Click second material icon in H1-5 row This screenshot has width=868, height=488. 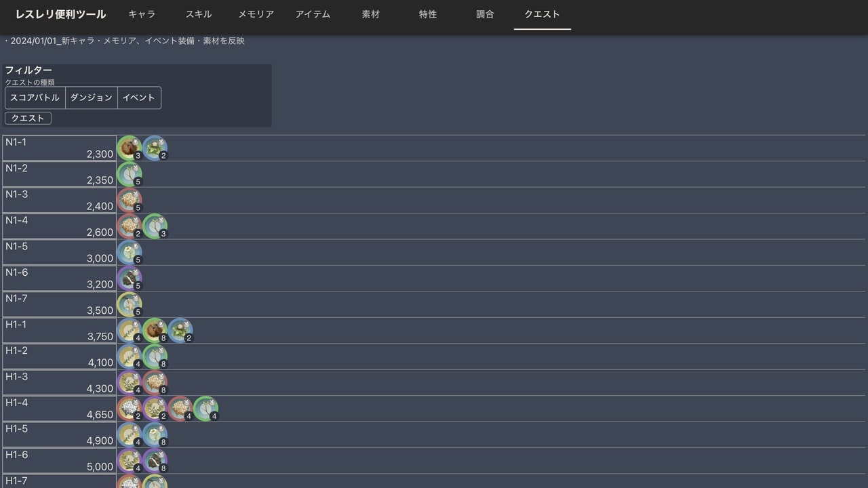tap(155, 435)
